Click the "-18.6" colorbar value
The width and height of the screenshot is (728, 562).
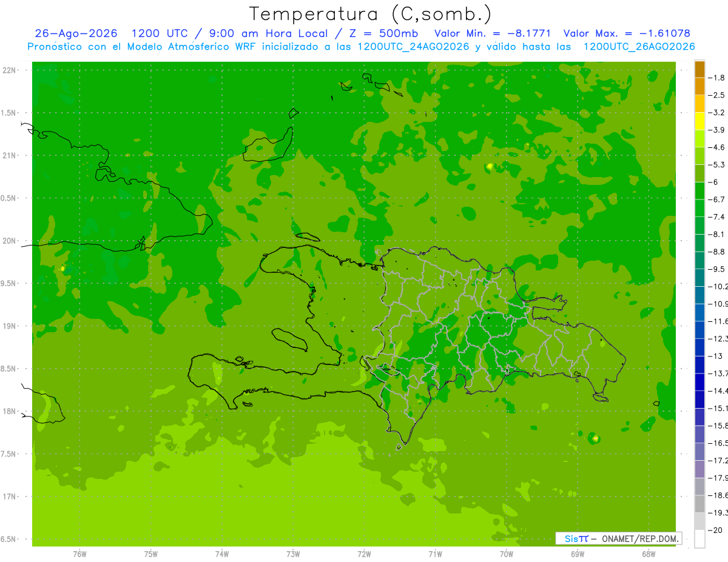click(x=719, y=495)
